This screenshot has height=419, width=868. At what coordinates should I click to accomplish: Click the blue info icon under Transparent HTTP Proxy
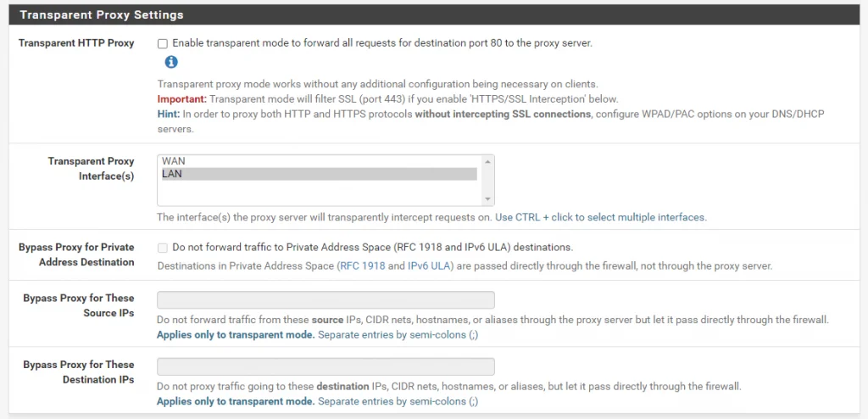click(x=171, y=62)
